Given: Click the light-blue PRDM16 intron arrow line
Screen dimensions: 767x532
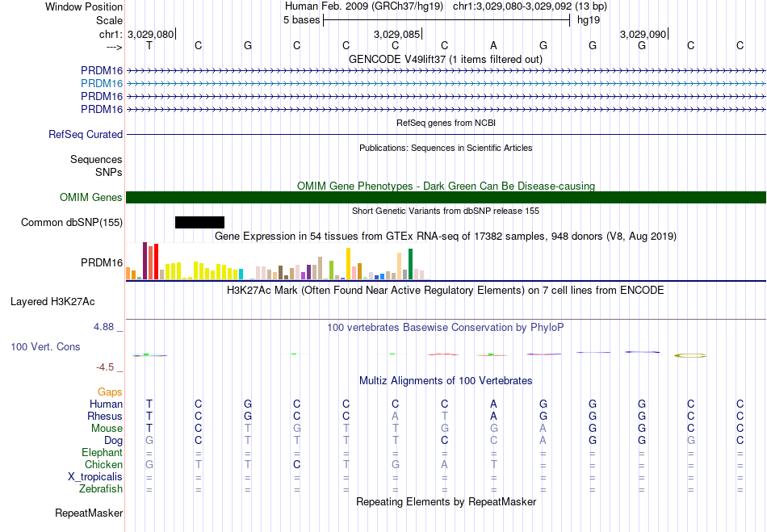Looking at the screenshot, I should click(446, 84).
